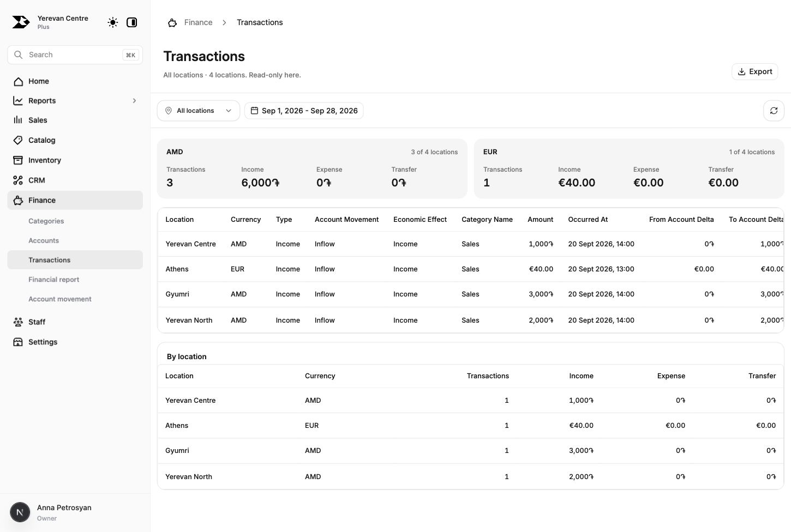Open the All locations dropdown
791x532 pixels.
[199, 111]
